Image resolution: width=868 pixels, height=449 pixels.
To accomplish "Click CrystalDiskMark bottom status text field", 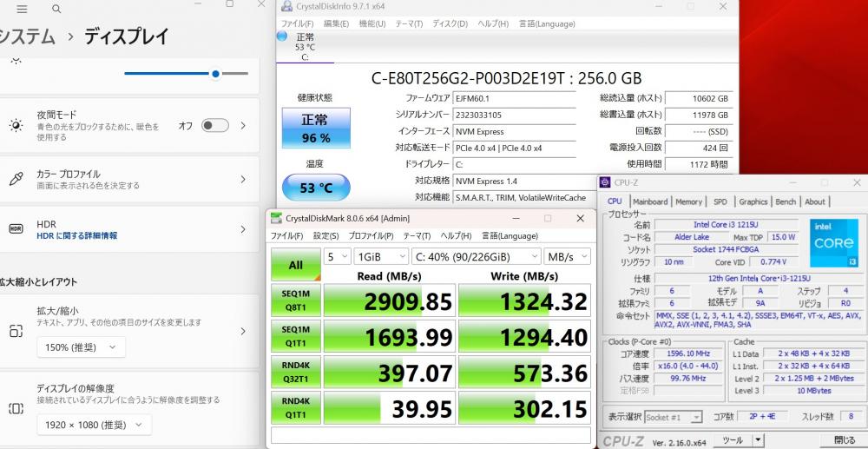I will [x=431, y=434].
